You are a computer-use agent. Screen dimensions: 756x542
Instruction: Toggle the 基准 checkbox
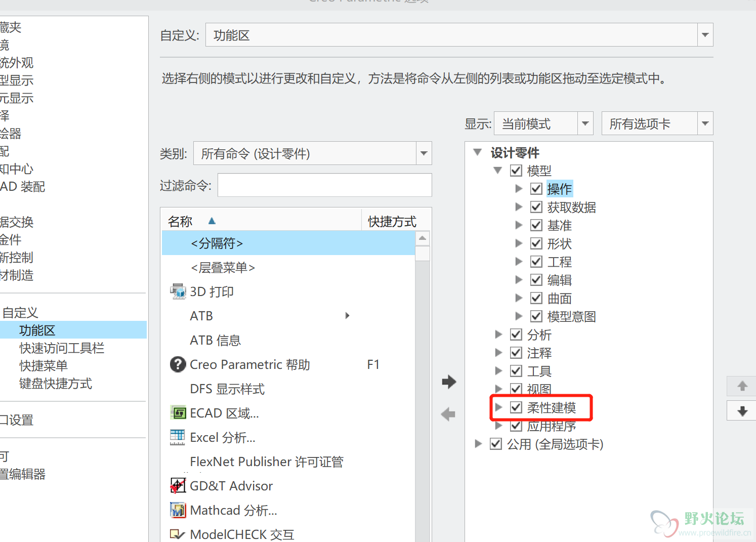click(536, 225)
